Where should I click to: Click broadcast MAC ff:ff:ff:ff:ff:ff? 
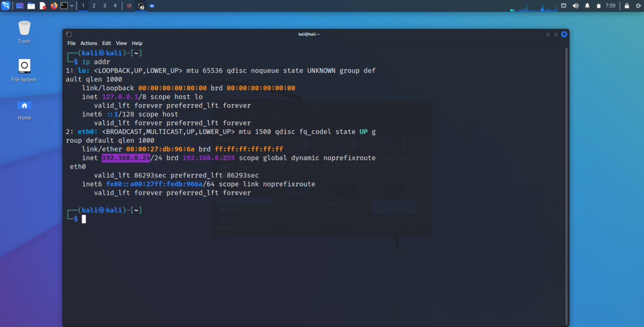click(249, 149)
